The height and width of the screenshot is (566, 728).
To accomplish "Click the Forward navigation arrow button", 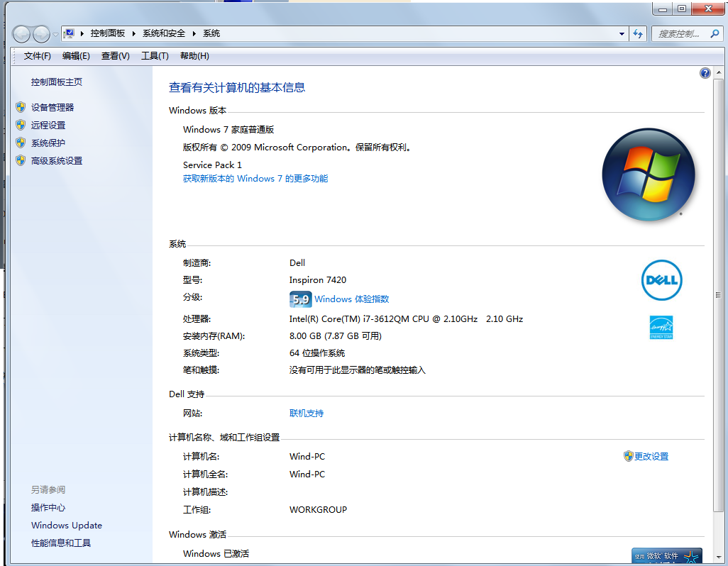I will [x=41, y=33].
